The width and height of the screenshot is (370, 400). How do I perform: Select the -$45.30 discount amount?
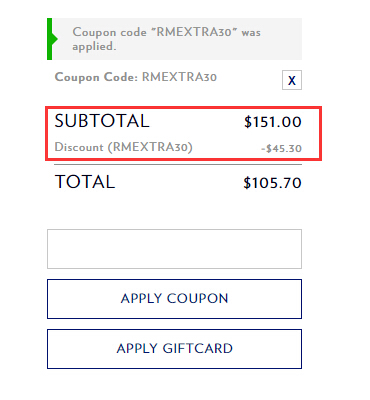coord(281,148)
